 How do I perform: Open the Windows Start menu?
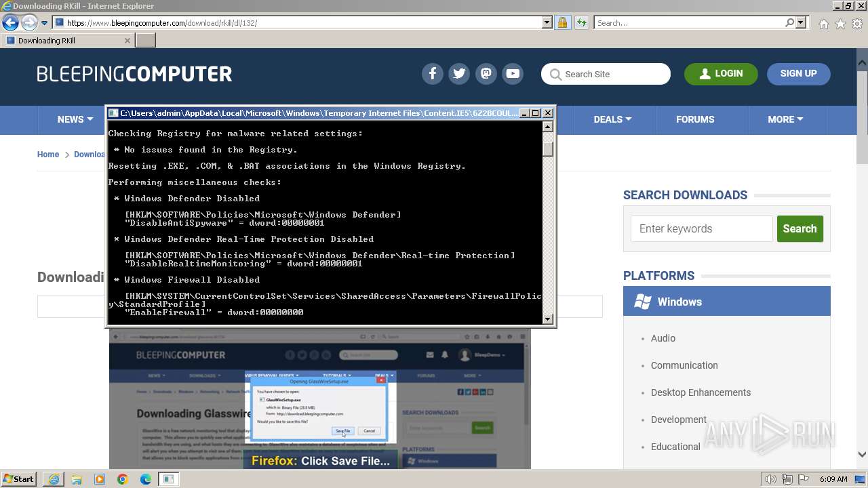19,479
